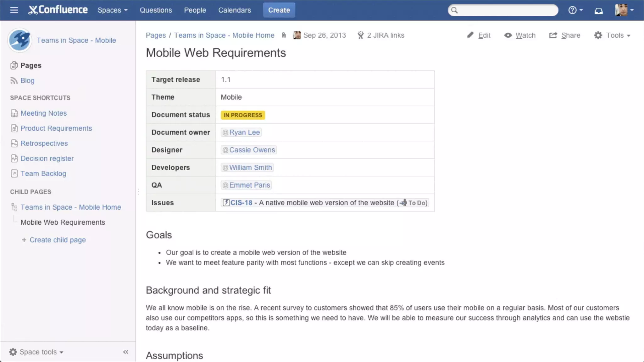Open the hamburger sidebar menu icon

point(14,10)
